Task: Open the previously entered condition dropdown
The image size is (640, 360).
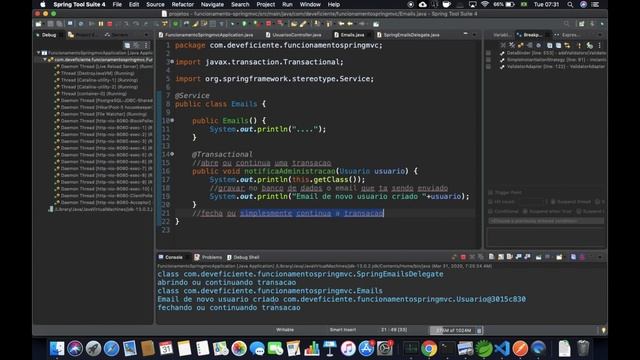Action: [546, 221]
